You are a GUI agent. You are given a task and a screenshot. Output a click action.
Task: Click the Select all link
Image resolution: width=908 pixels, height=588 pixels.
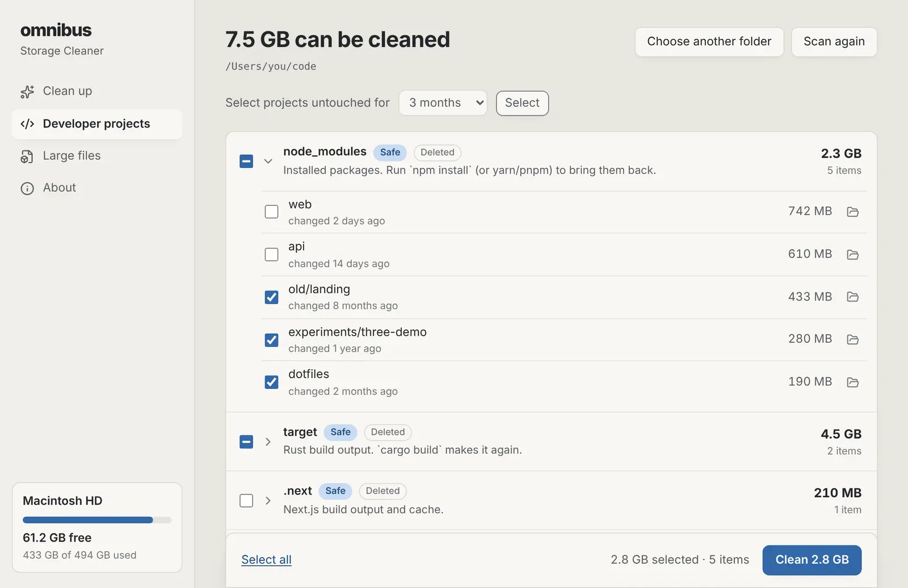[x=266, y=560]
